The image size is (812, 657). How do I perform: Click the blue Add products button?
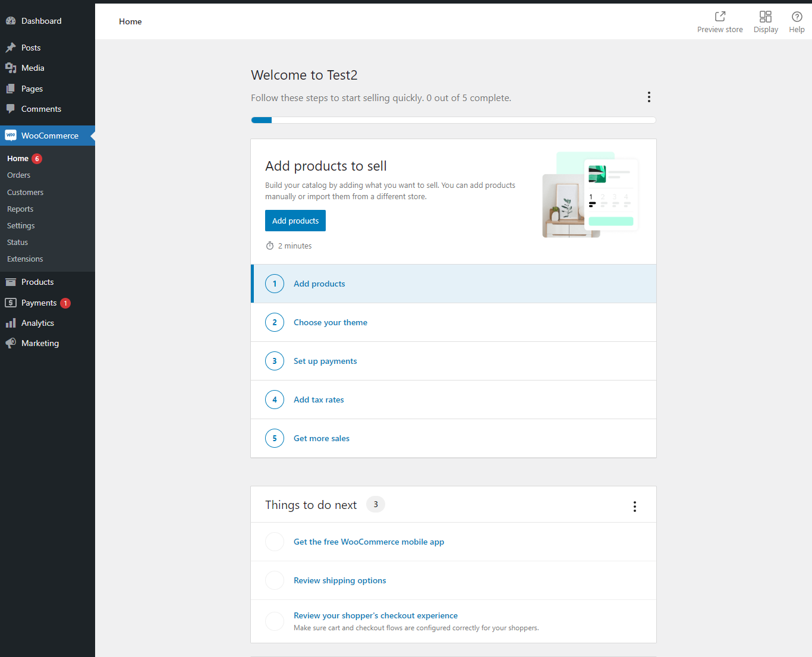[x=295, y=221]
